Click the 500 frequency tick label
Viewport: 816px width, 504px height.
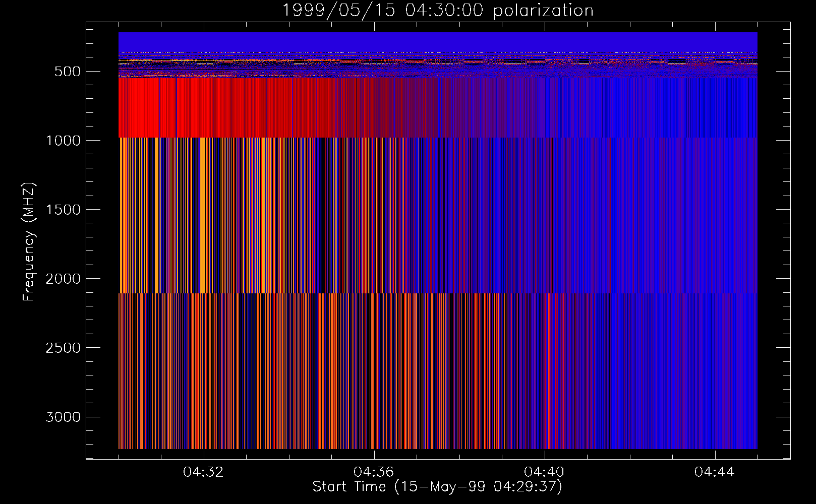click(68, 72)
